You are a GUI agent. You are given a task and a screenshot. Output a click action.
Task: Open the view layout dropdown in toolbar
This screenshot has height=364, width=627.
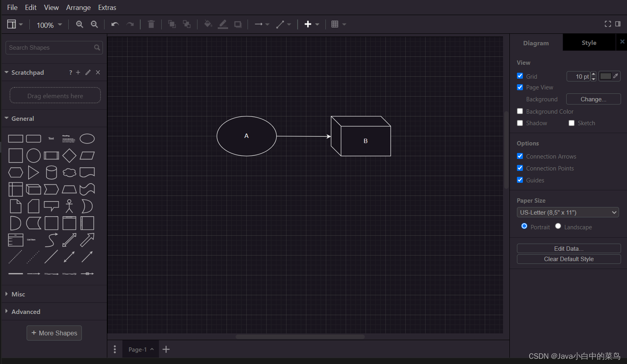click(15, 24)
